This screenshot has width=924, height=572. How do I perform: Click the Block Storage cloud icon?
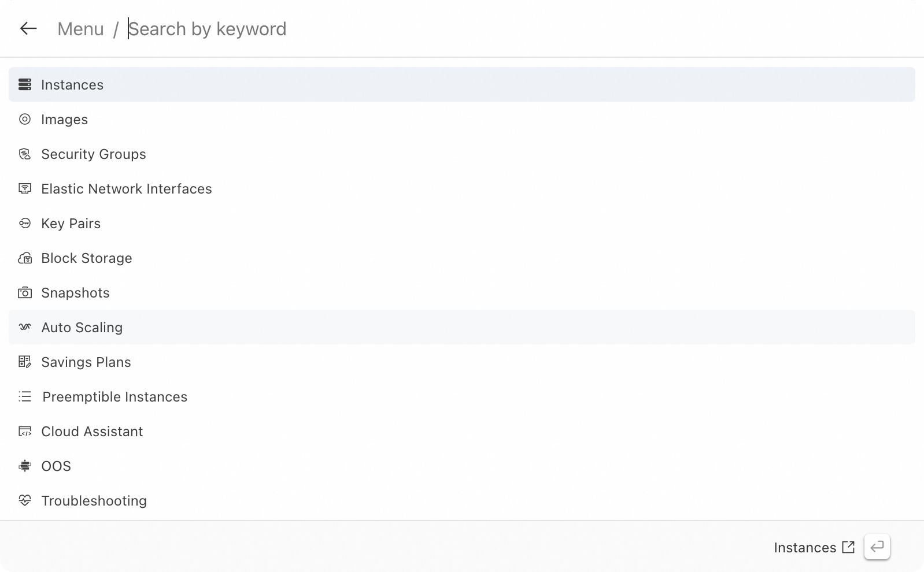(25, 258)
